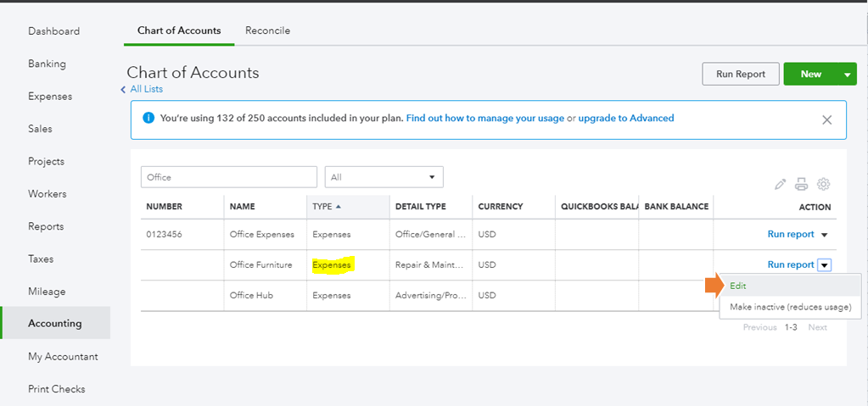This screenshot has height=406, width=868.
Task: Click the Office Furniture account name
Action: [260, 265]
